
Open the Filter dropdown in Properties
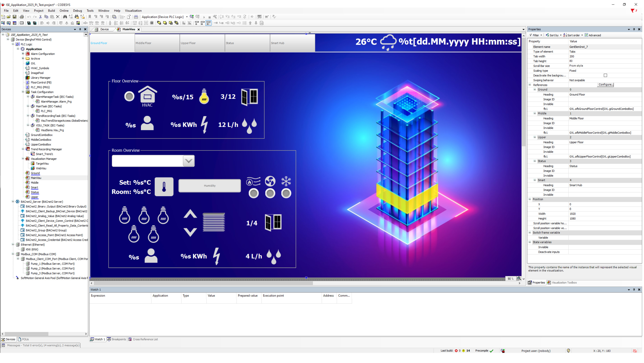(x=541, y=35)
